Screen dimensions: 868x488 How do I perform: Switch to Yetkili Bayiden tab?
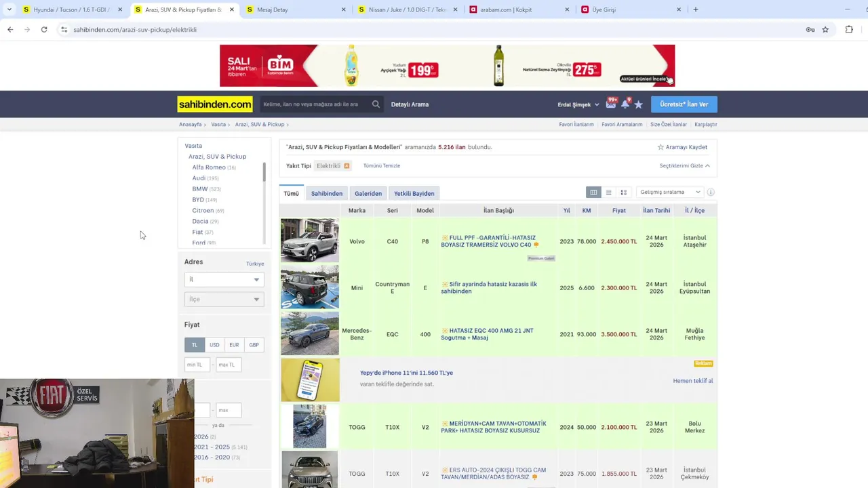[x=414, y=193]
